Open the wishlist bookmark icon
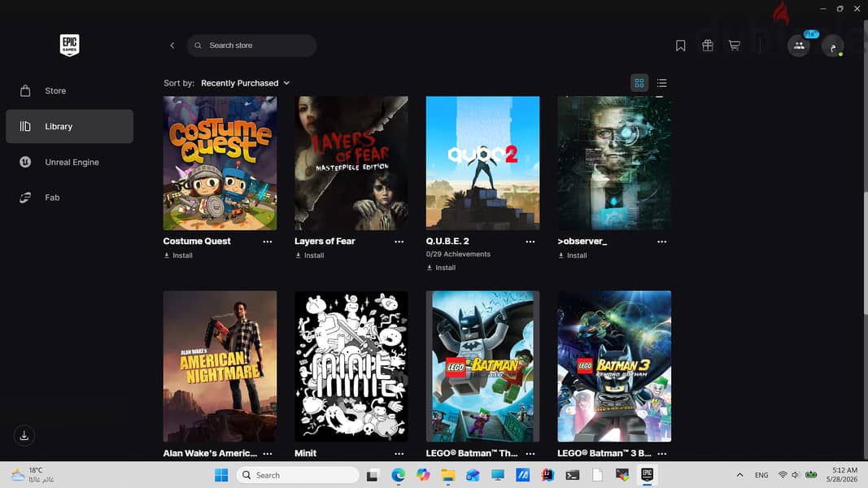 click(681, 46)
